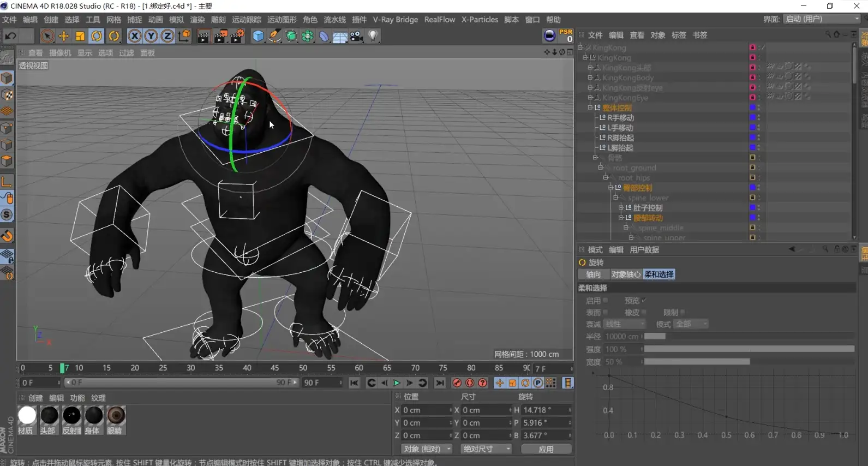868x466 pixels.
Task: Toggle the Z axis lock
Action: [x=167, y=36]
